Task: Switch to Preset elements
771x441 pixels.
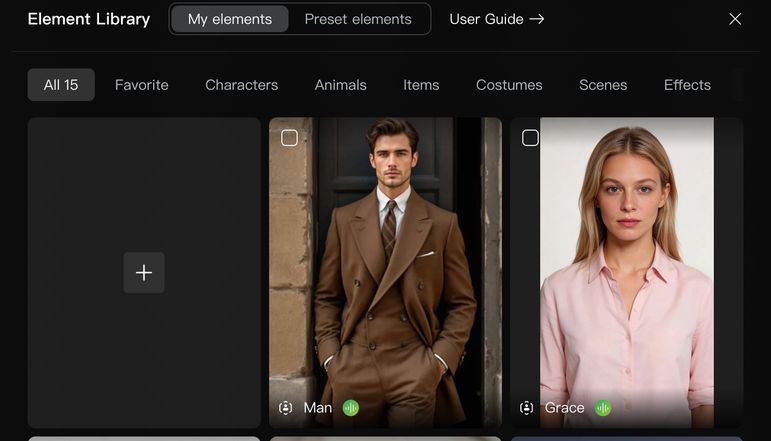Action: click(358, 19)
